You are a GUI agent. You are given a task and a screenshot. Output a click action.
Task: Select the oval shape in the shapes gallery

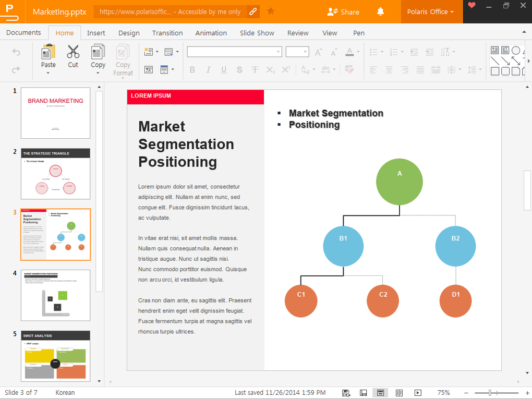click(x=515, y=51)
